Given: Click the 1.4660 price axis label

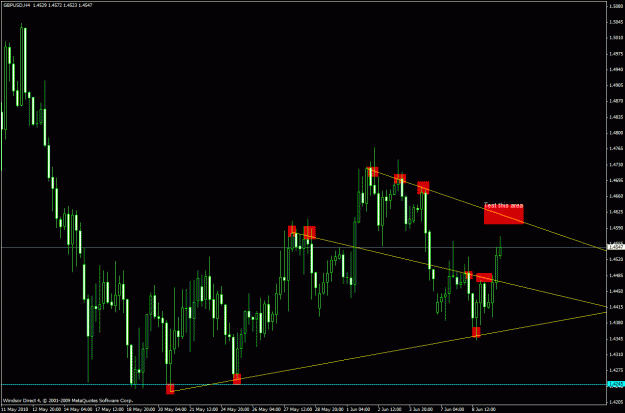Looking at the screenshot, I should (616, 196).
